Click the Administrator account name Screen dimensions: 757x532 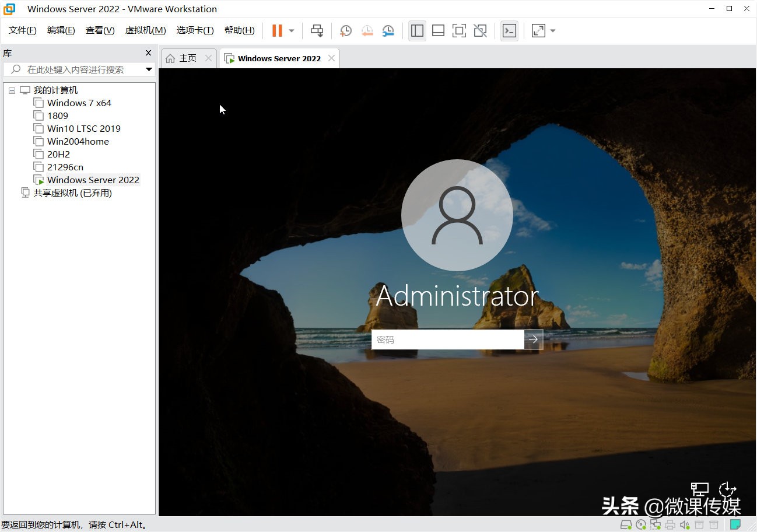coord(457,296)
